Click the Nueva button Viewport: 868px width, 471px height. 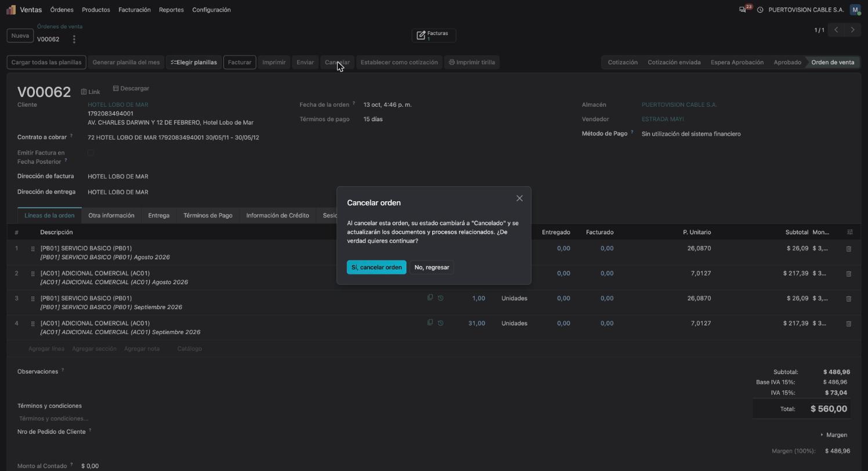coord(20,36)
